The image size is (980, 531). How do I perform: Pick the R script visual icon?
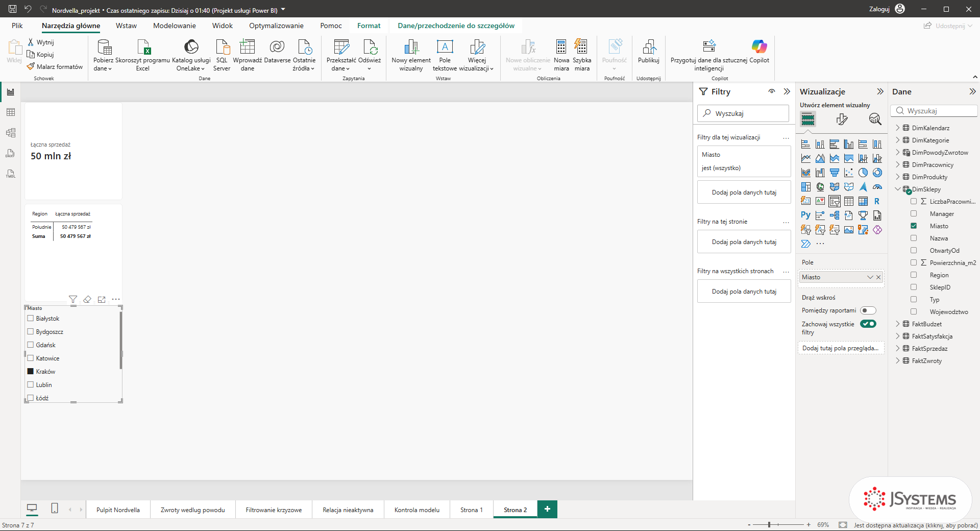pyautogui.click(x=877, y=201)
